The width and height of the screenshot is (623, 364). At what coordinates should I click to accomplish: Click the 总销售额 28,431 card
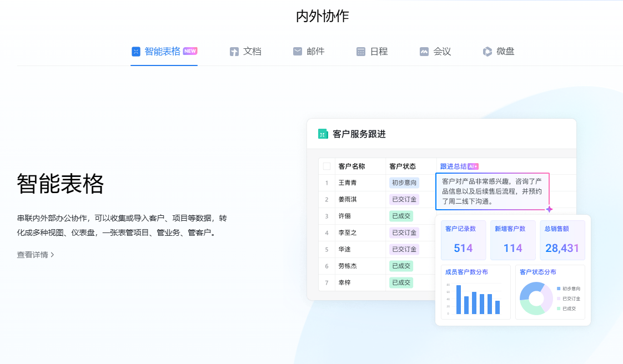tap(562, 240)
